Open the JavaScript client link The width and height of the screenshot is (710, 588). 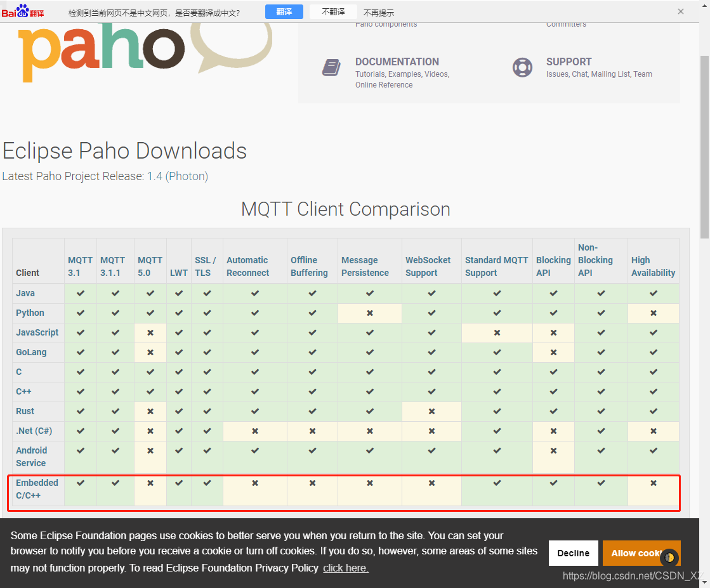37,332
